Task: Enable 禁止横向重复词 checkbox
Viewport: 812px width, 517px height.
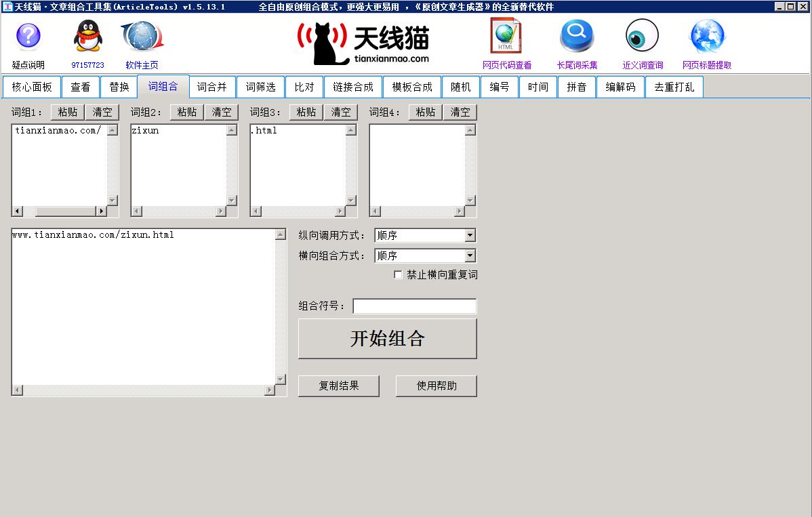Action: point(398,275)
